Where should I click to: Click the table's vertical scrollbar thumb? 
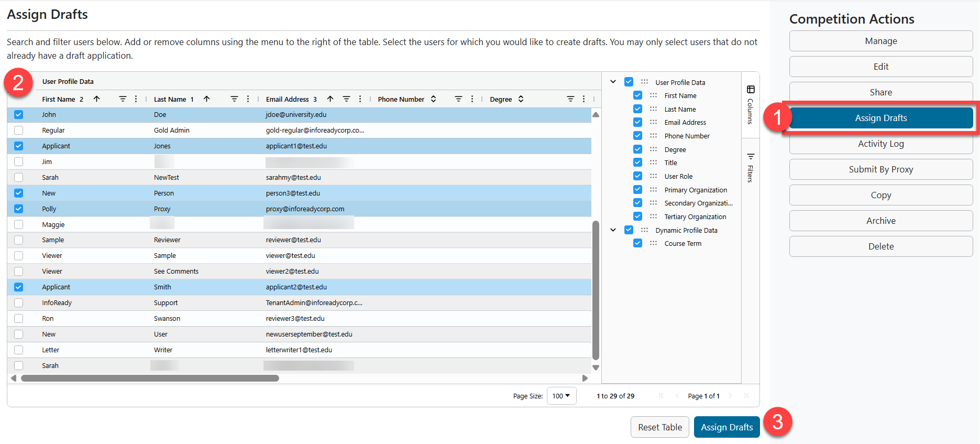coord(596,290)
